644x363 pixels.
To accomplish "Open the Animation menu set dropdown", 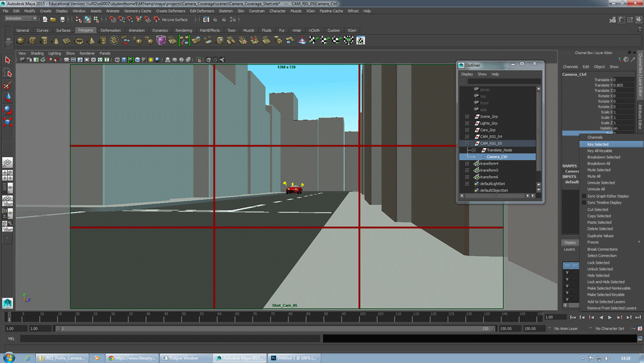I will [20, 19].
